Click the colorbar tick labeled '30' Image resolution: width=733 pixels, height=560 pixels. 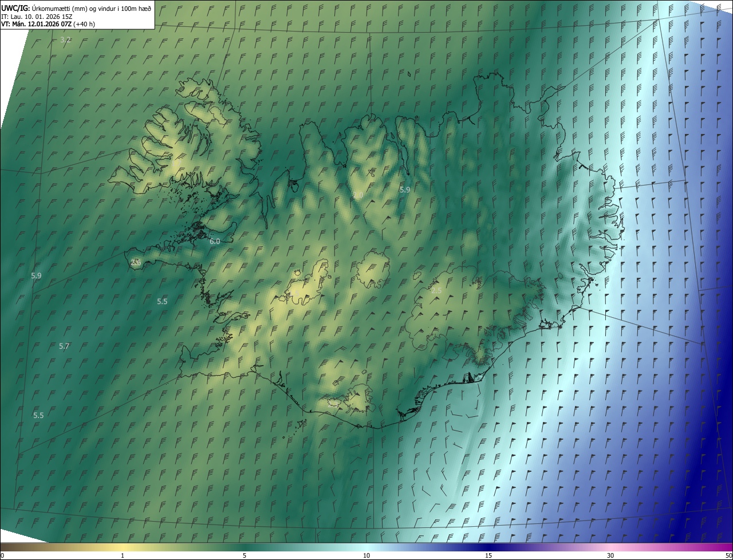click(610, 555)
